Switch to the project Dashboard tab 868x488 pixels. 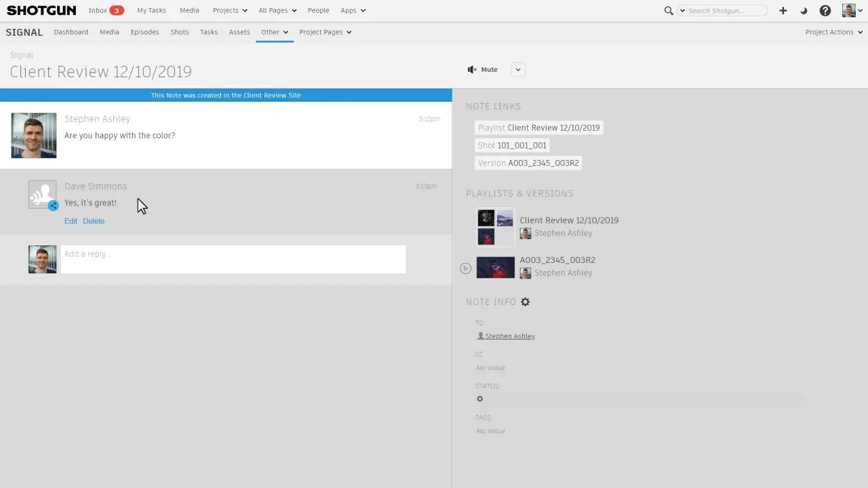coord(71,32)
